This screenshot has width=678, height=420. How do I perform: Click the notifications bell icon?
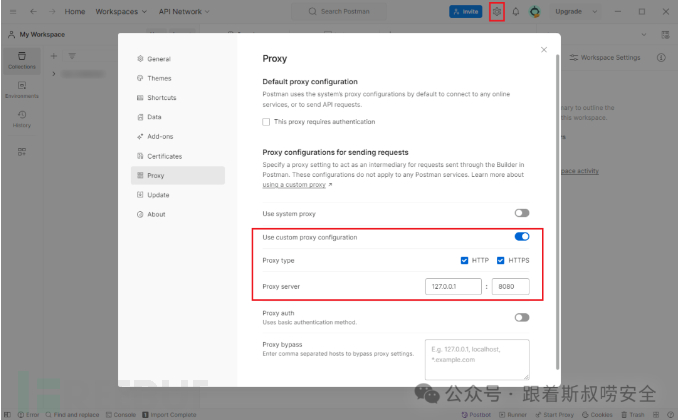coord(516,11)
